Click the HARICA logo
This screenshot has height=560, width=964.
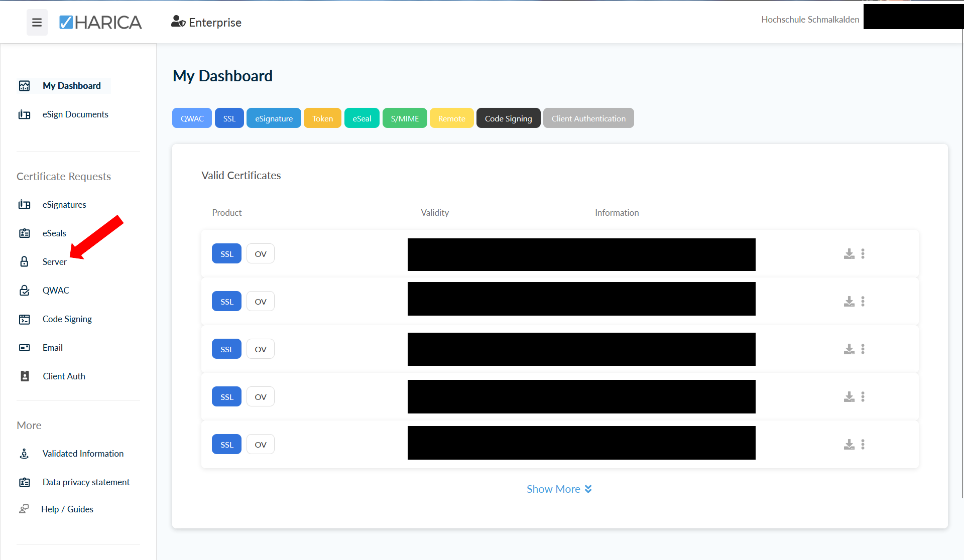click(x=100, y=22)
